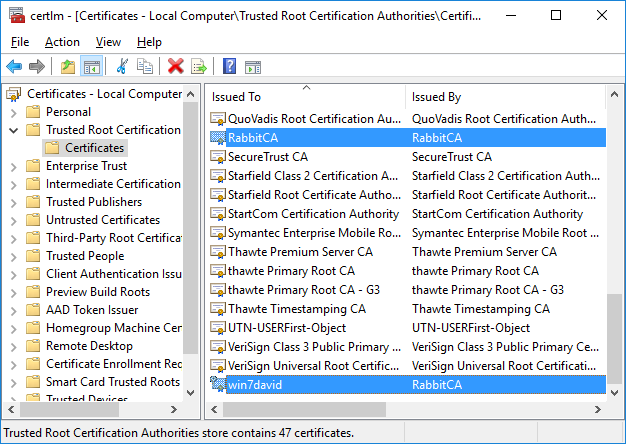Click certificate icon next to UTN-USERFirst-Object
Viewport: 626px width, 444px height.
(218, 328)
